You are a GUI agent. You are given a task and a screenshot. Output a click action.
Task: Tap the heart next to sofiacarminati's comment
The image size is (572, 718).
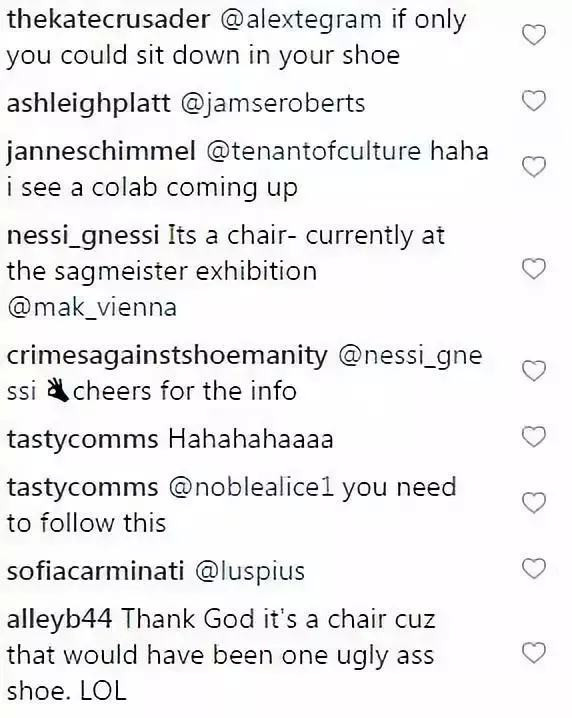pyautogui.click(x=534, y=569)
